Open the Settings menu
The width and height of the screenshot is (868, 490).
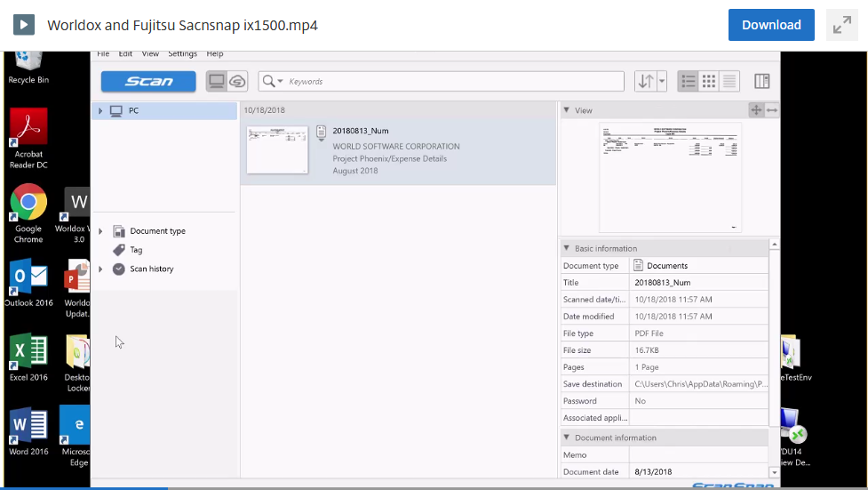(183, 53)
